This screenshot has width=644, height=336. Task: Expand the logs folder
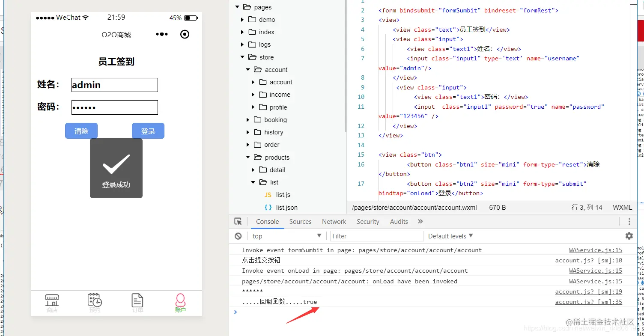pyautogui.click(x=242, y=45)
